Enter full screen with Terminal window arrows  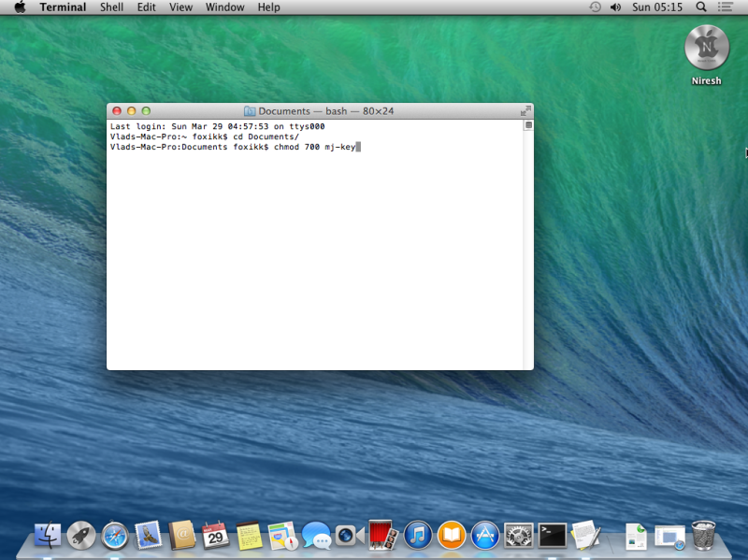coord(525,111)
